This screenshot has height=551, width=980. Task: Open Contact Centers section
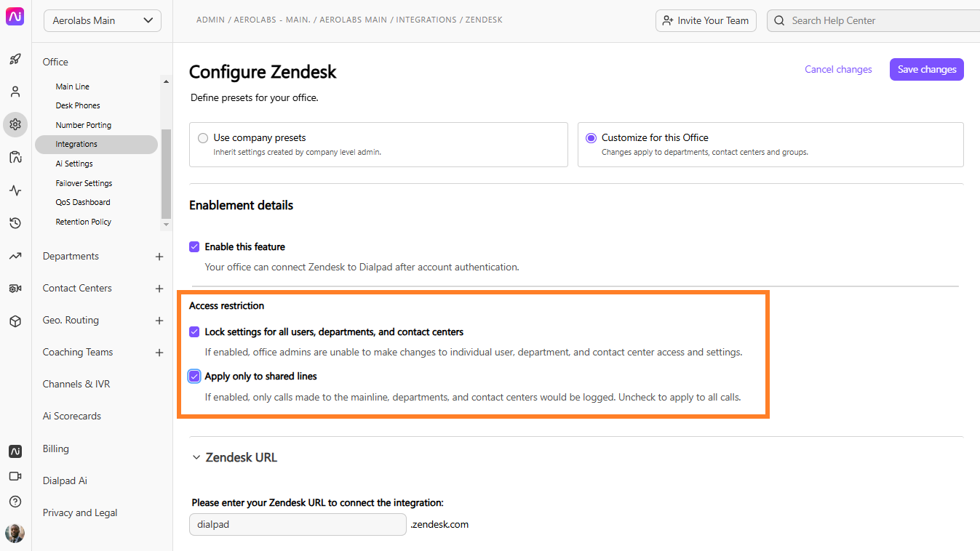[x=77, y=288]
